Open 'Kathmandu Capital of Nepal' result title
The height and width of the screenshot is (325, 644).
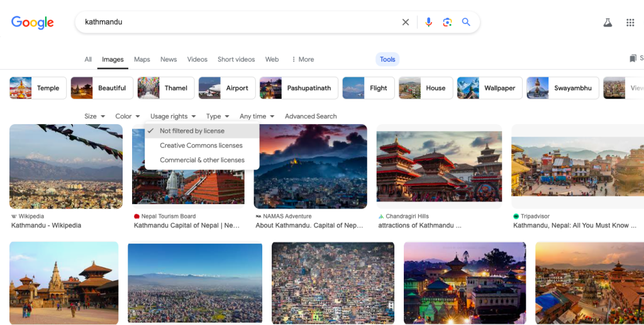tap(186, 225)
